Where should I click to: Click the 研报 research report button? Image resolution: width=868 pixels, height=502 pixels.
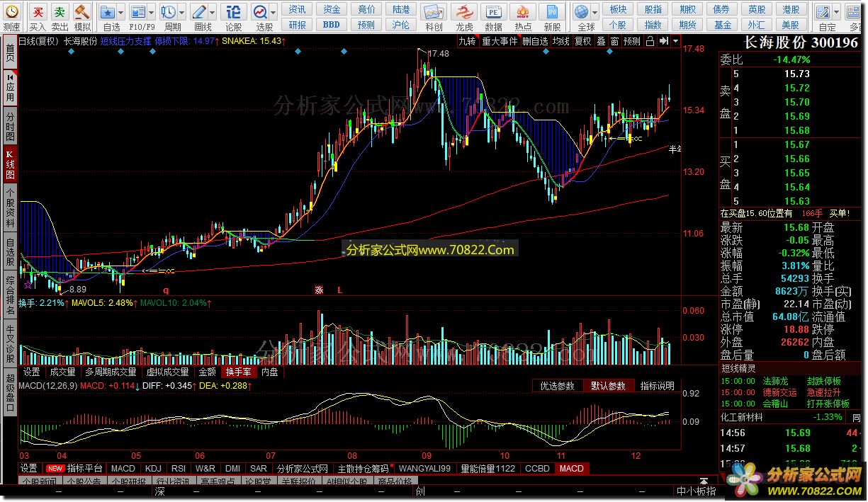point(298,25)
